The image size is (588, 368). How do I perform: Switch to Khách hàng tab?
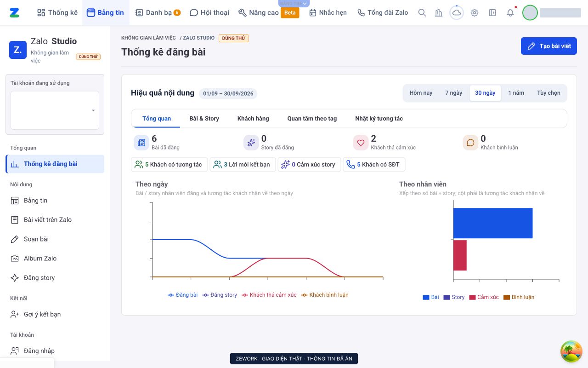click(253, 119)
